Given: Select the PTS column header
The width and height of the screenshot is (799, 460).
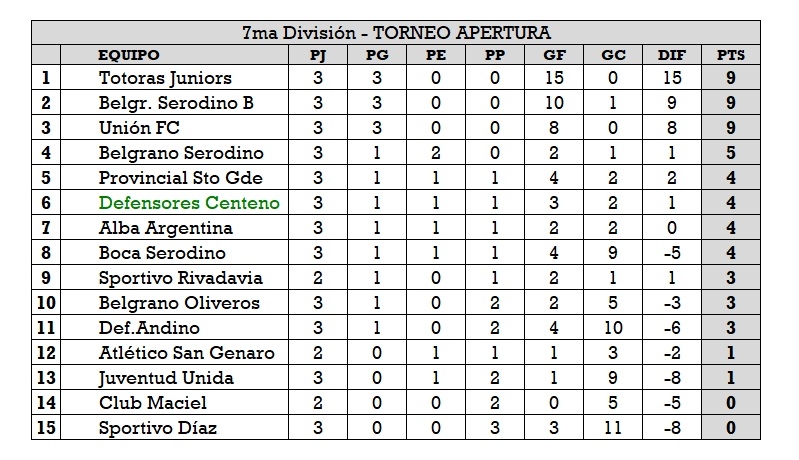Looking at the screenshot, I should 730,55.
